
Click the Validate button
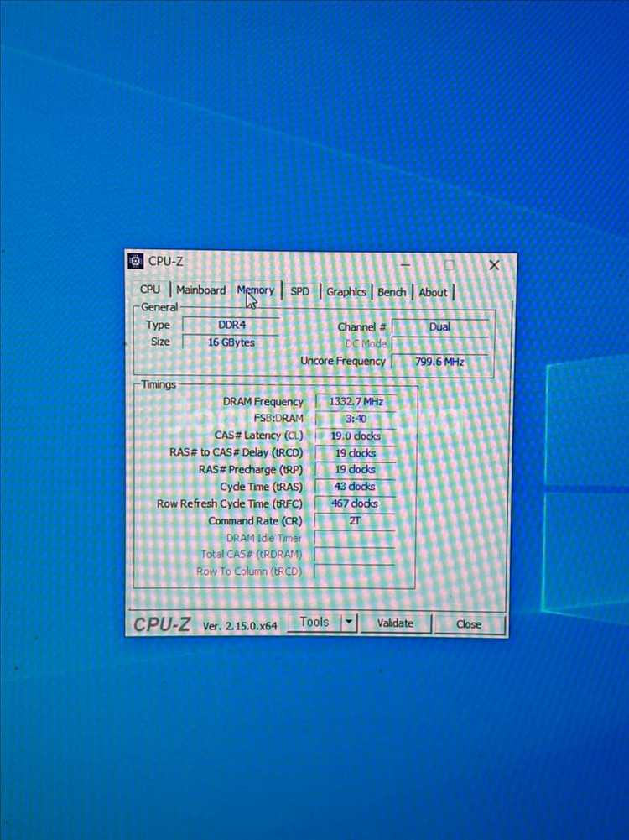point(395,623)
